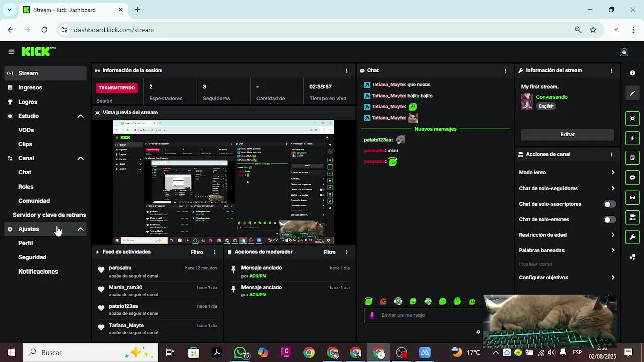Click the Windows taskbar Buscar search box
This screenshot has width=644, height=362.
coord(91,353)
